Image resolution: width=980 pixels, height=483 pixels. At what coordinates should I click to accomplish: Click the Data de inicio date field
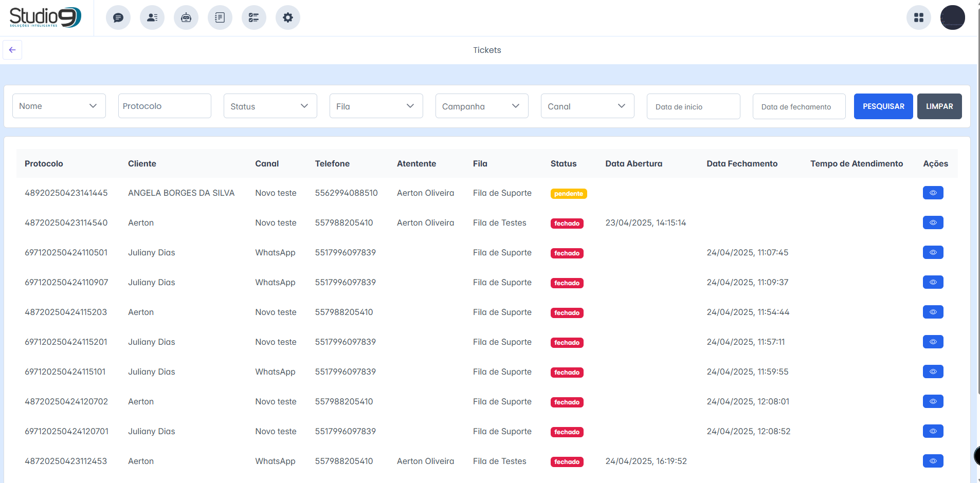click(x=693, y=106)
